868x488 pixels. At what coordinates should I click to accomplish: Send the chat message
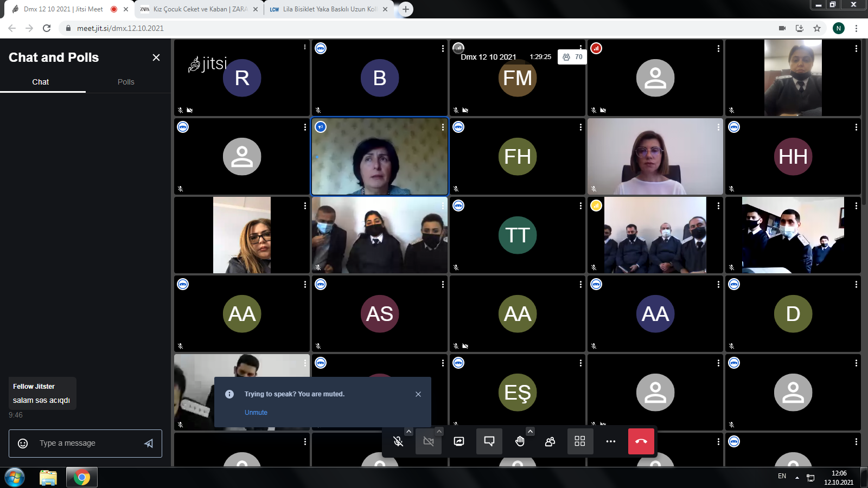[x=149, y=444]
